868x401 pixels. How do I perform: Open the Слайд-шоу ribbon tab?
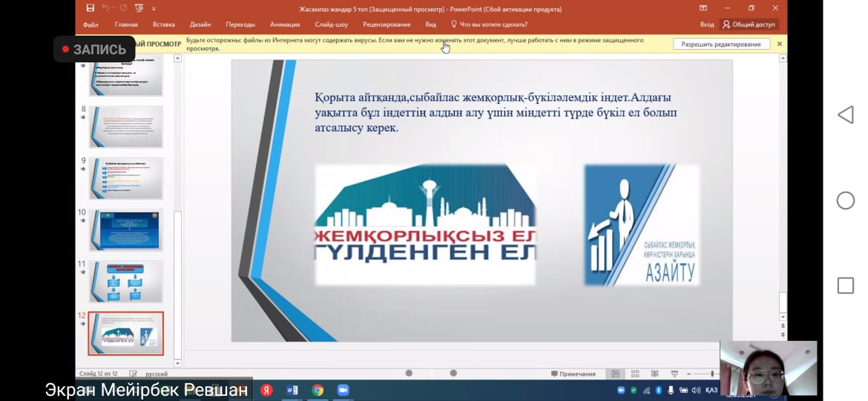[331, 25]
